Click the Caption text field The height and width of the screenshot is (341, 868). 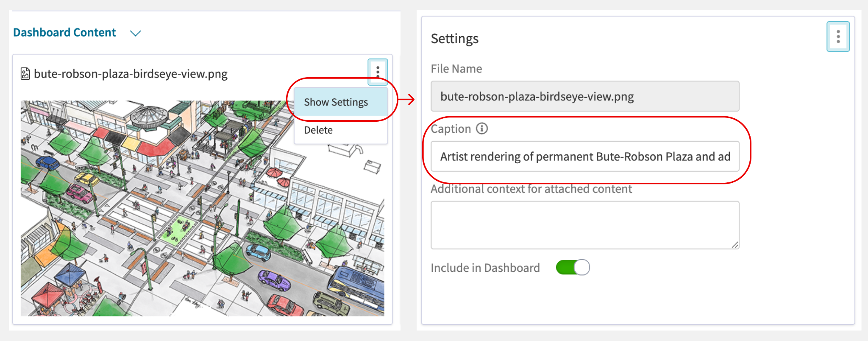point(585,157)
